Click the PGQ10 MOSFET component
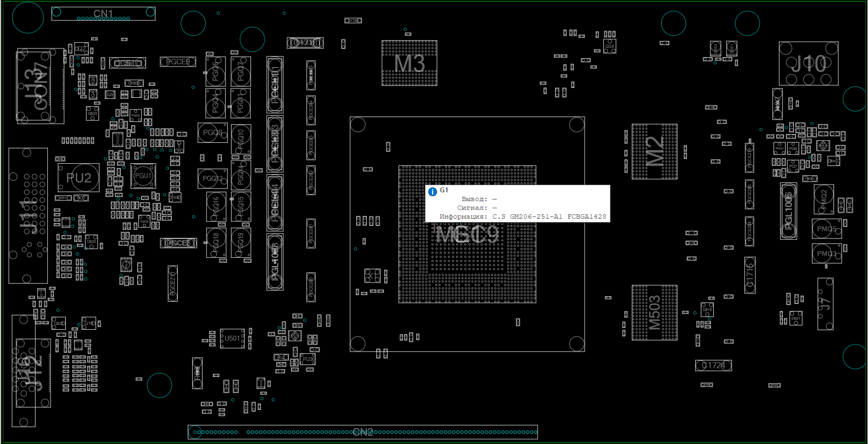 (x=241, y=139)
